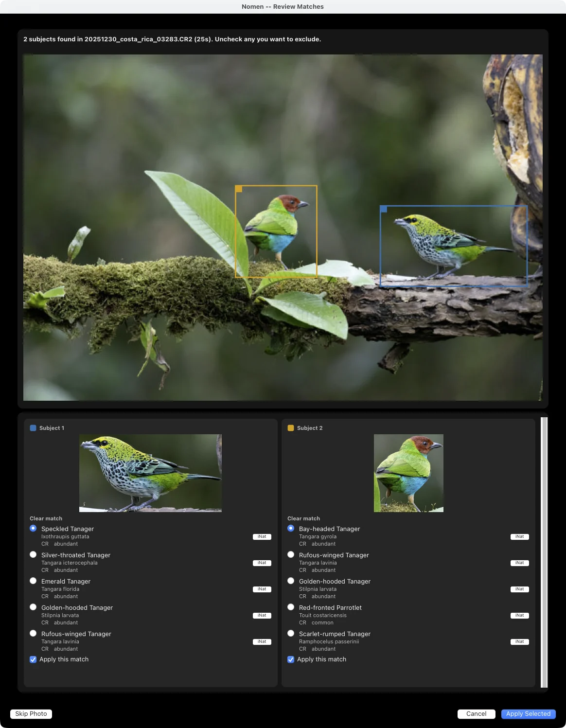Click the Touit costaricensis scientific name
Viewport: 566px width, 728px height.
click(323, 616)
